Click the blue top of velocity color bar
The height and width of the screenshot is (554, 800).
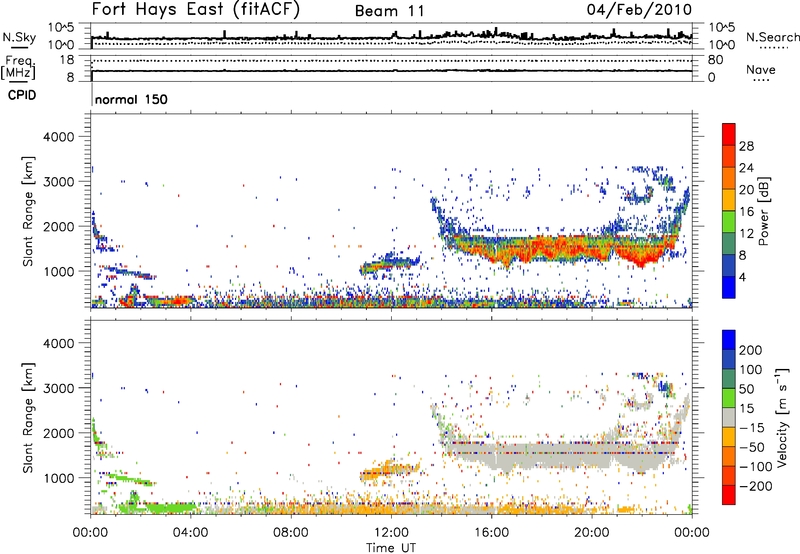[x=729, y=340]
